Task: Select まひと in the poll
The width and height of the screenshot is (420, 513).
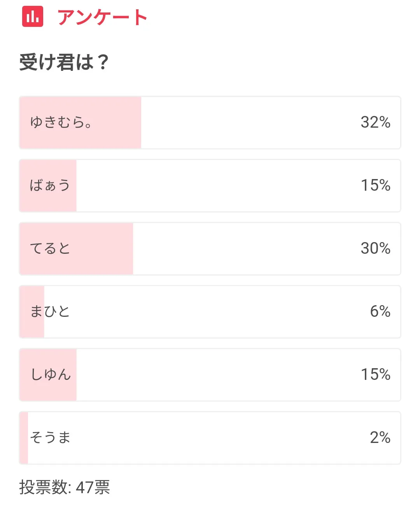Action: click(x=210, y=312)
